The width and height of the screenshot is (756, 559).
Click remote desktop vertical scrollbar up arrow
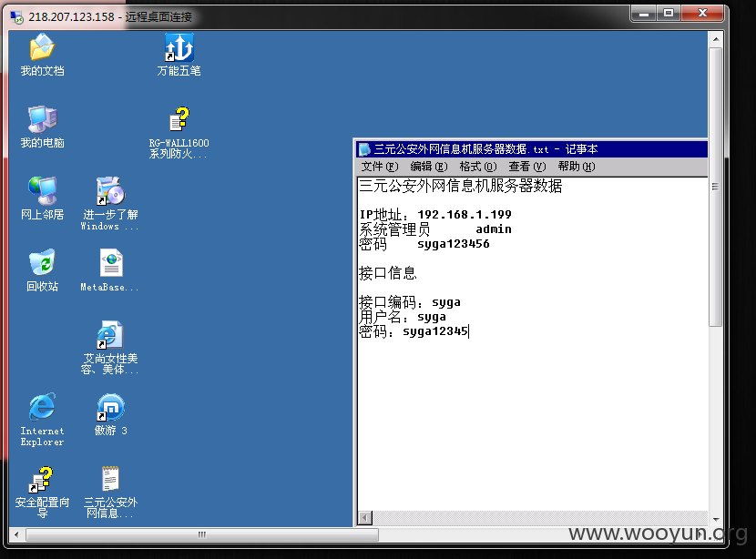(x=716, y=39)
